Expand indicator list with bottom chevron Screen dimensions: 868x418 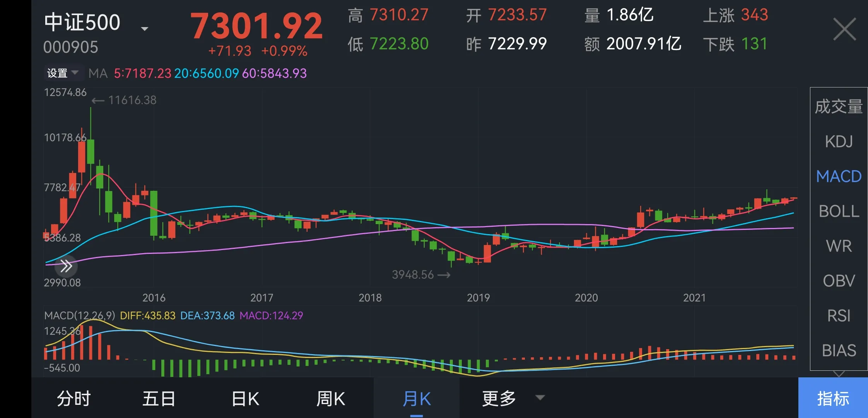click(839, 374)
